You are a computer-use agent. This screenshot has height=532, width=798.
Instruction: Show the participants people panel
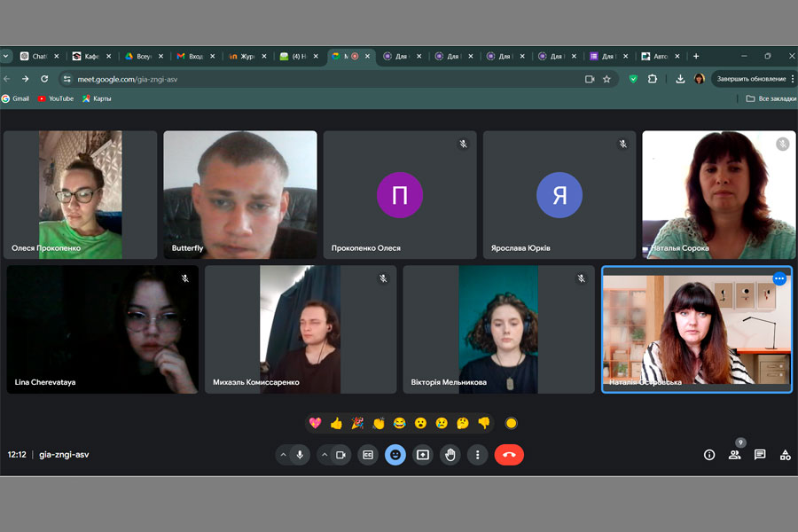pyautogui.click(x=734, y=455)
